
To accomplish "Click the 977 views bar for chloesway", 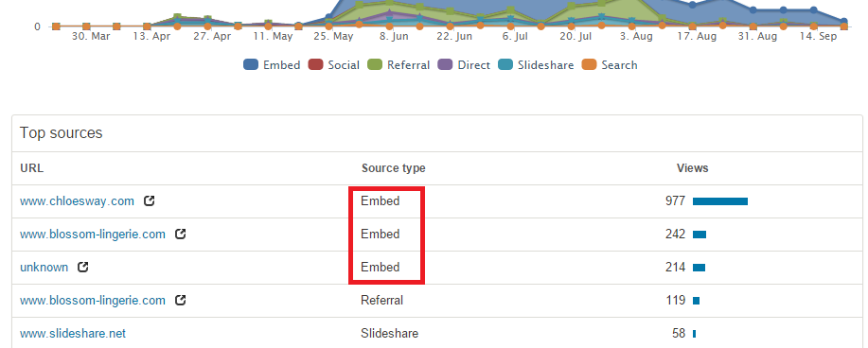I will pos(720,201).
